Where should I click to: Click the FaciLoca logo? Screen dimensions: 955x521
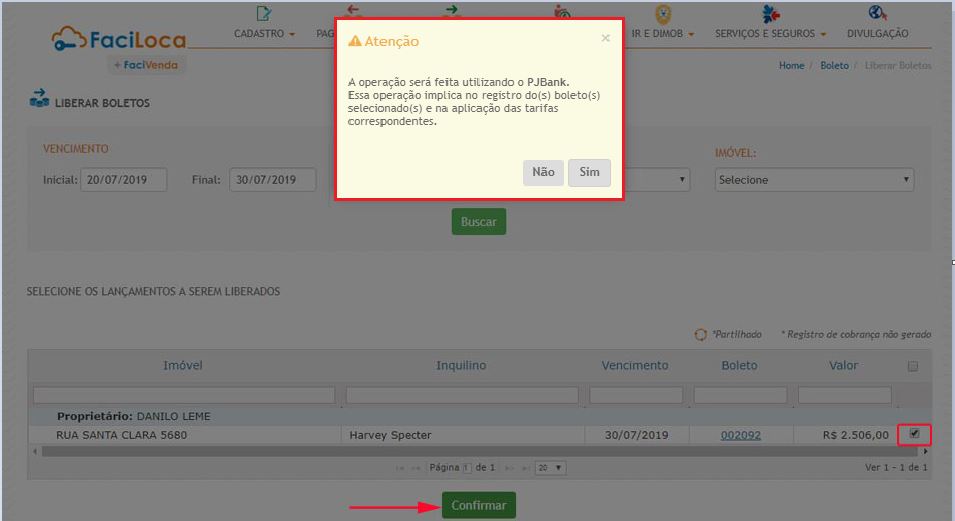119,41
